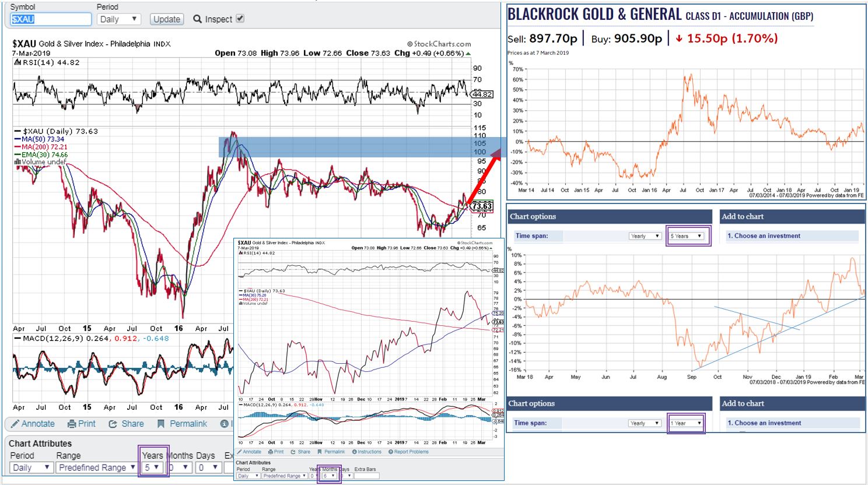Click the Update button
868x485 pixels.
coord(167,19)
